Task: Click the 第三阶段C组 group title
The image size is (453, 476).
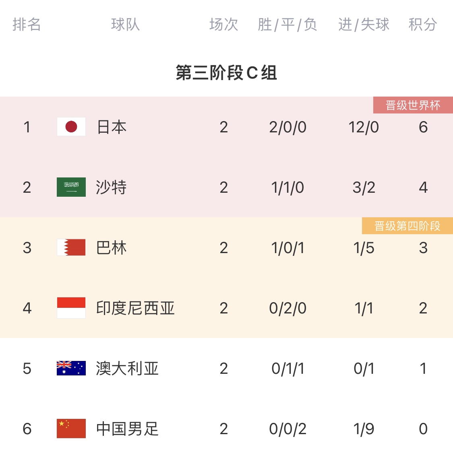Action: 226,73
